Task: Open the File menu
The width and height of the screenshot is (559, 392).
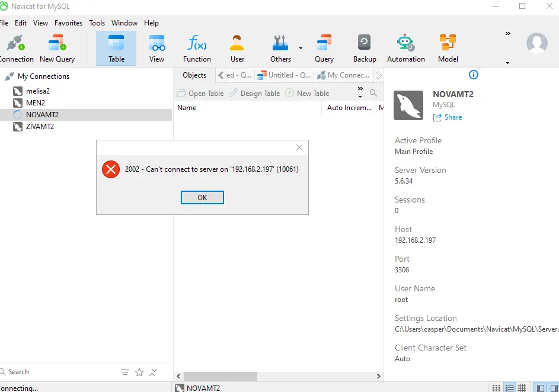Action: click(x=4, y=23)
